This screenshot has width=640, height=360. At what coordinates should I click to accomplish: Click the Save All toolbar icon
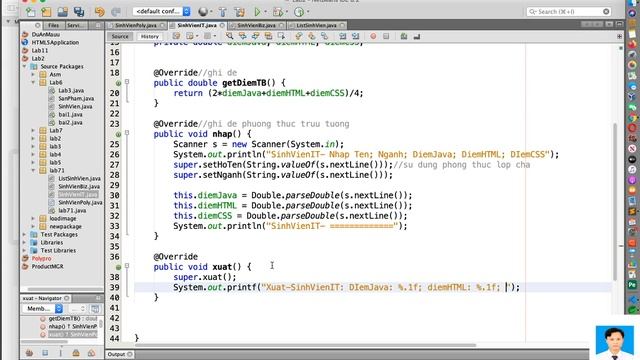tap(79, 12)
